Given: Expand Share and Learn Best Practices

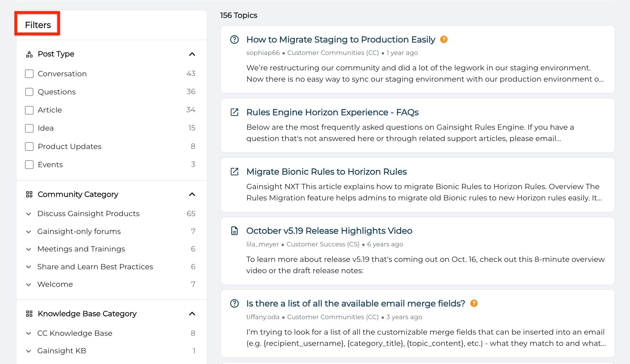Looking at the screenshot, I should [x=29, y=267].
